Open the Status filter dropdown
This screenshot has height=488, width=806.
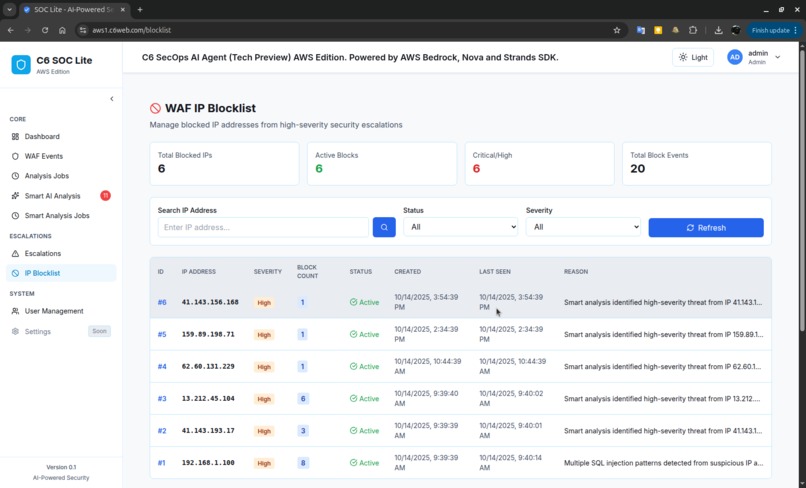(461, 227)
